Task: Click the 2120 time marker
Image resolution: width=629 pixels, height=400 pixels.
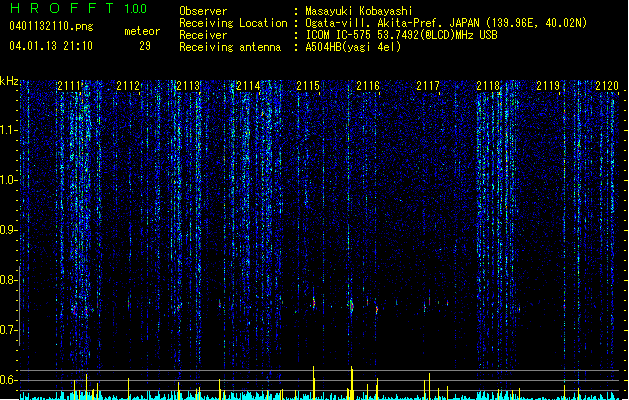Action: click(x=607, y=86)
